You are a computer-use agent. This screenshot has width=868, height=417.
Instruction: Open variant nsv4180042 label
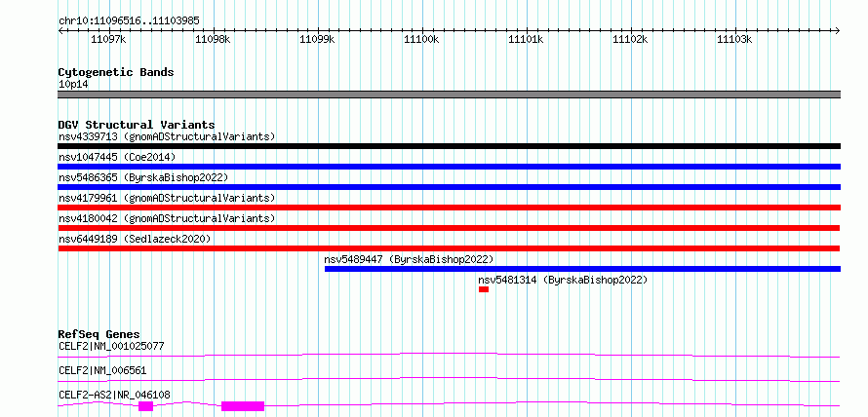(167, 218)
